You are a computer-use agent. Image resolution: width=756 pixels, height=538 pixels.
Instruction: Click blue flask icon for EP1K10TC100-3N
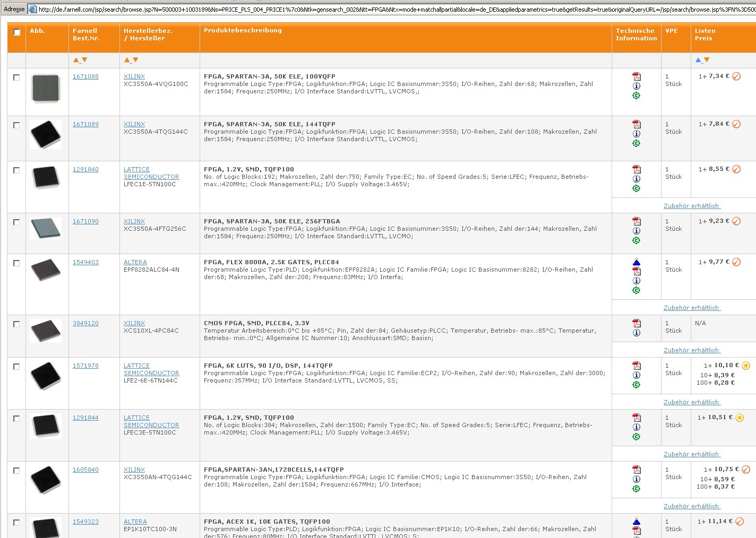637,522
